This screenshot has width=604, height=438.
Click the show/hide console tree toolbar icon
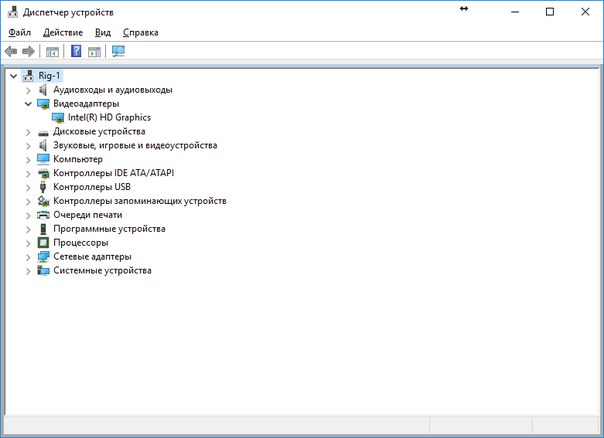[52, 51]
